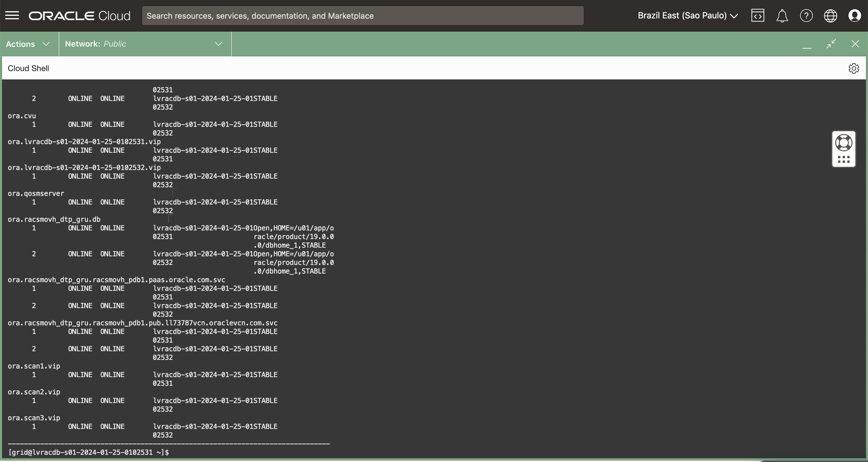This screenshot has height=462, width=868.
Task: Expand the Network: Public dropdown
Action: 144,44
